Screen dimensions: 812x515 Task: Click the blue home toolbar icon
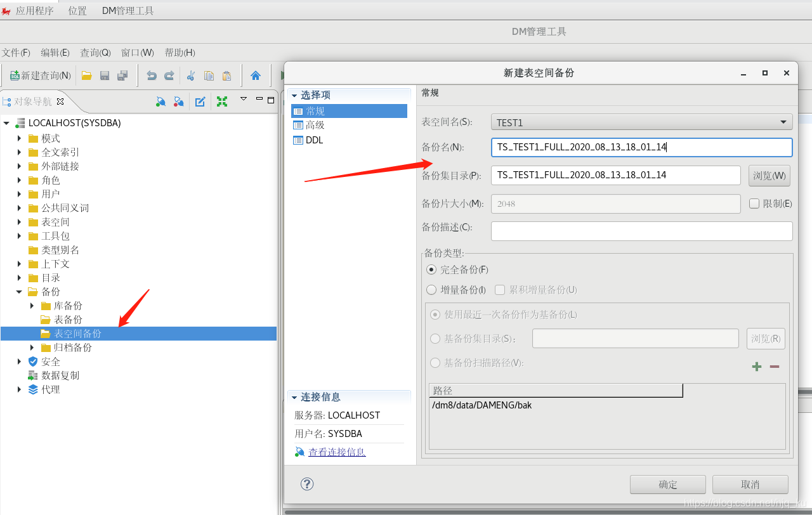(x=256, y=75)
